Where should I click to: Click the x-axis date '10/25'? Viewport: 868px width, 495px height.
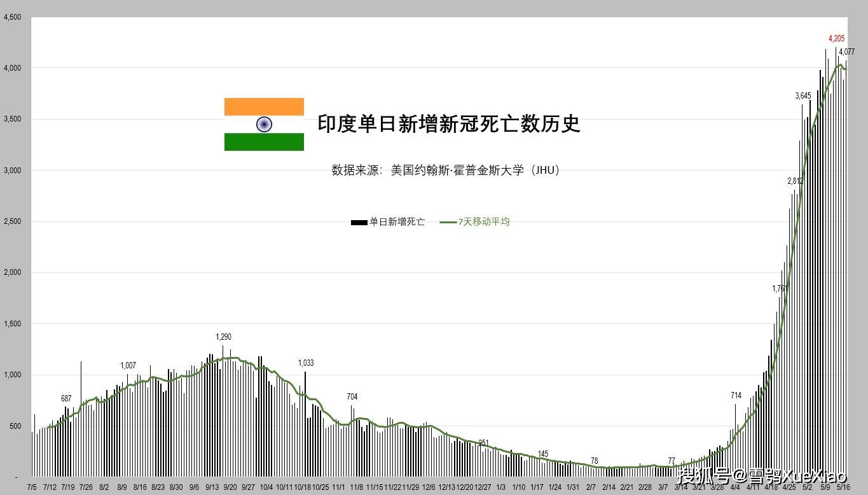(x=320, y=487)
